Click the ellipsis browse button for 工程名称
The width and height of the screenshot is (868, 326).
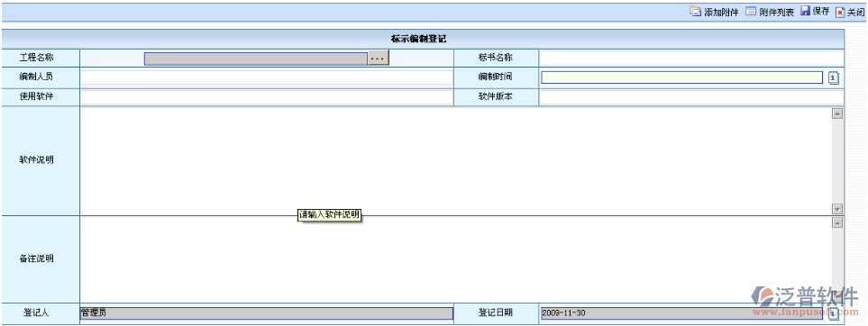378,59
